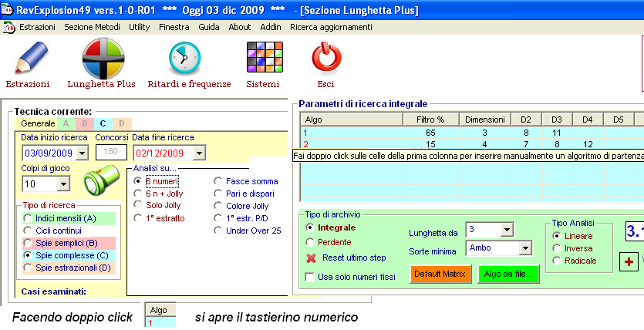
Task: Click the Filtro % column header
Action: (x=431, y=120)
